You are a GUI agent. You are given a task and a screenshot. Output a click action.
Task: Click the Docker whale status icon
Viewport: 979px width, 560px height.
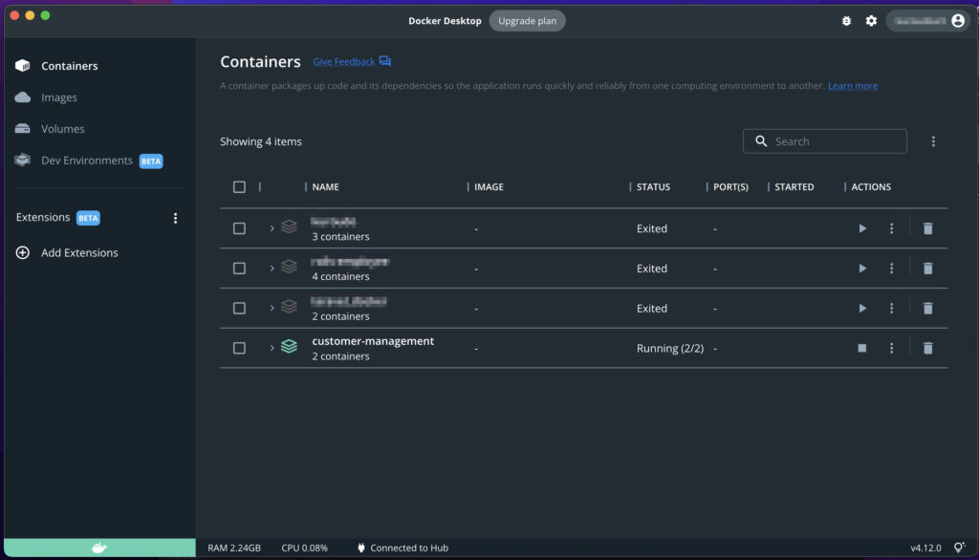[x=99, y=548]
